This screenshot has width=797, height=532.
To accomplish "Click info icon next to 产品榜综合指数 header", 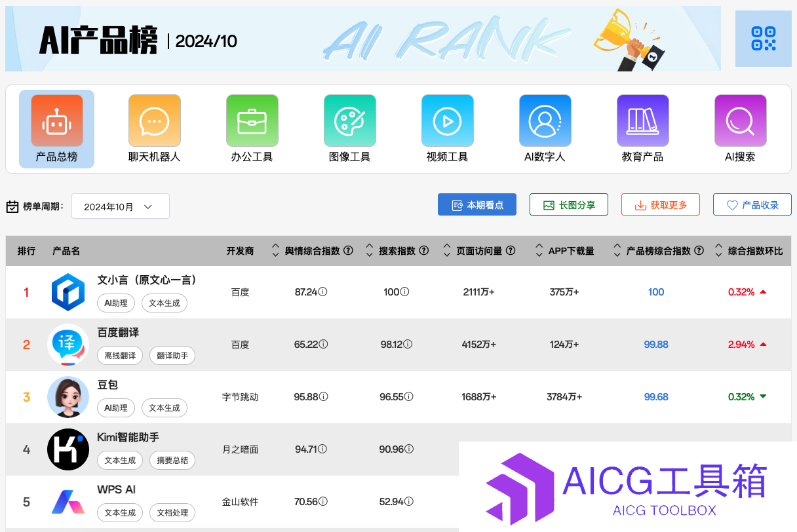I will (699, 251).
